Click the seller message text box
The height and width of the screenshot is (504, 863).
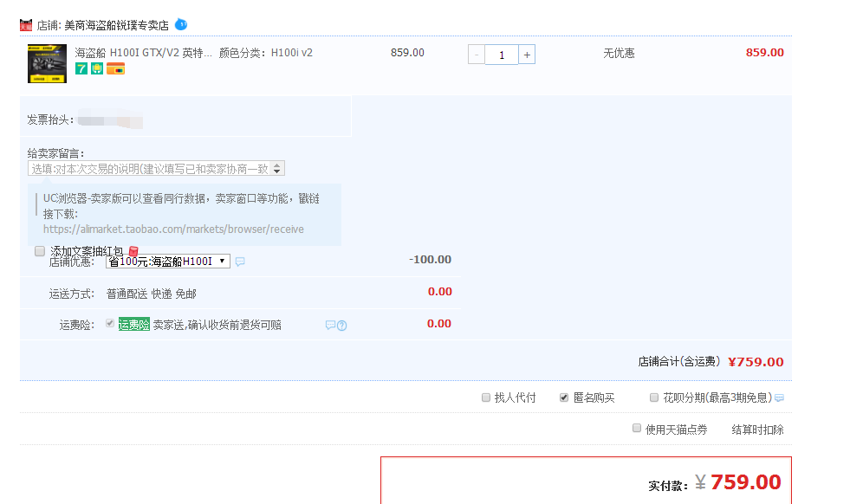point(156,168)
